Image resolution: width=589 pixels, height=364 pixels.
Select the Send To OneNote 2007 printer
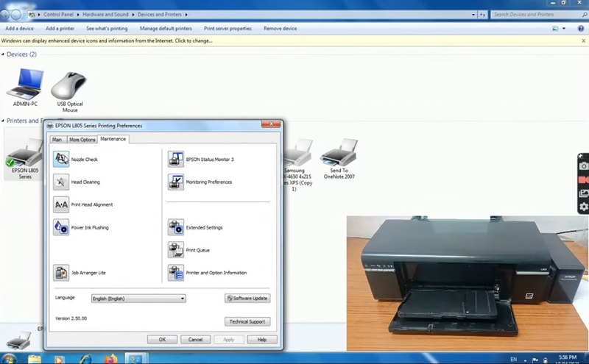pyautogui.click(x=339, y=158)
